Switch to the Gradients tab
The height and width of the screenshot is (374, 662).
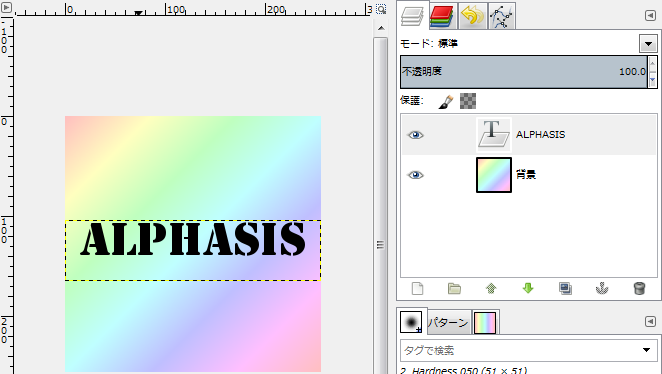[x=485, y=323]
